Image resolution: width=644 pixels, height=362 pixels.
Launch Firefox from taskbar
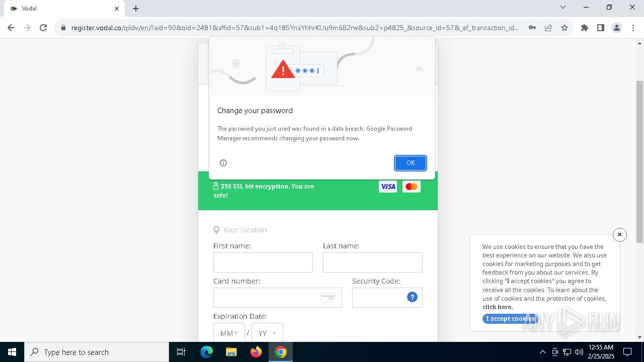pos(256,352)
